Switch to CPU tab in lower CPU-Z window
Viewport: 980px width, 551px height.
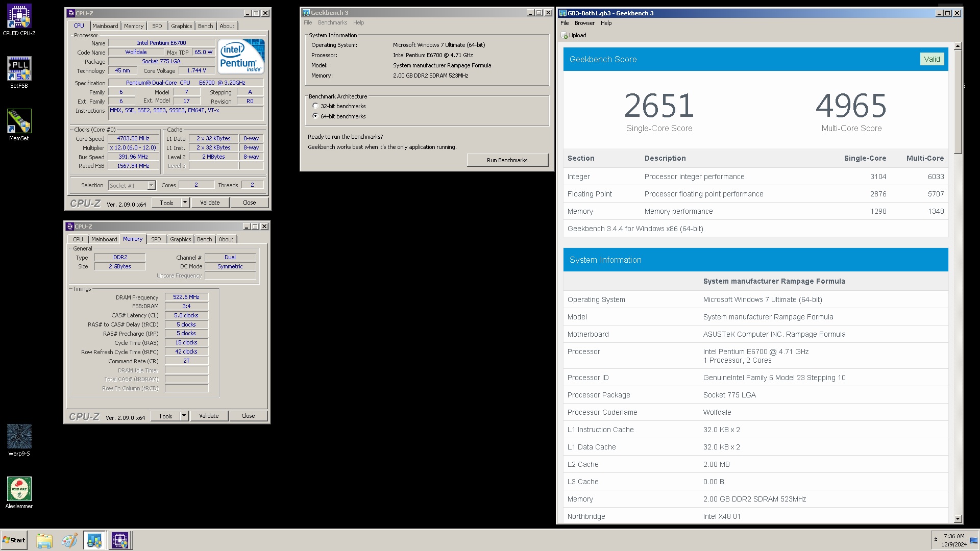(78, 239)
